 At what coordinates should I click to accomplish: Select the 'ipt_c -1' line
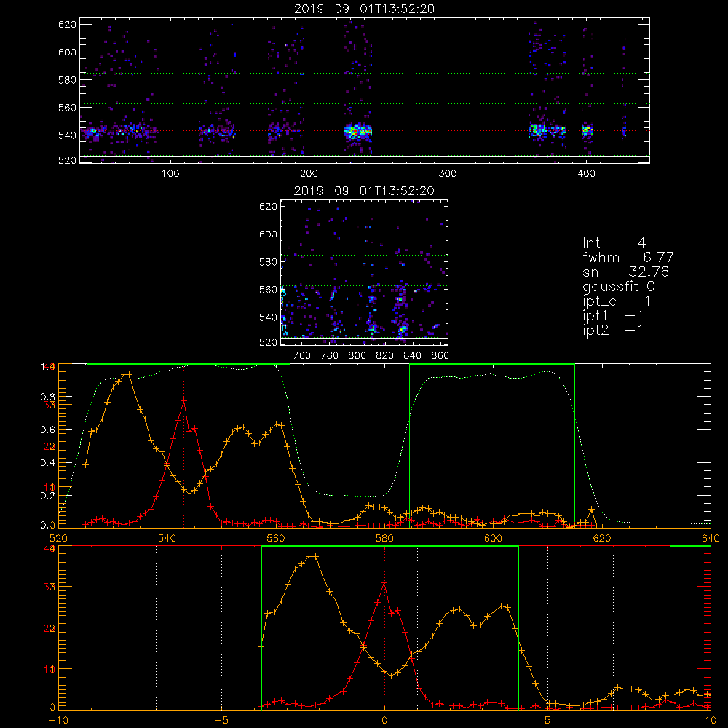(x=617, y=301)
